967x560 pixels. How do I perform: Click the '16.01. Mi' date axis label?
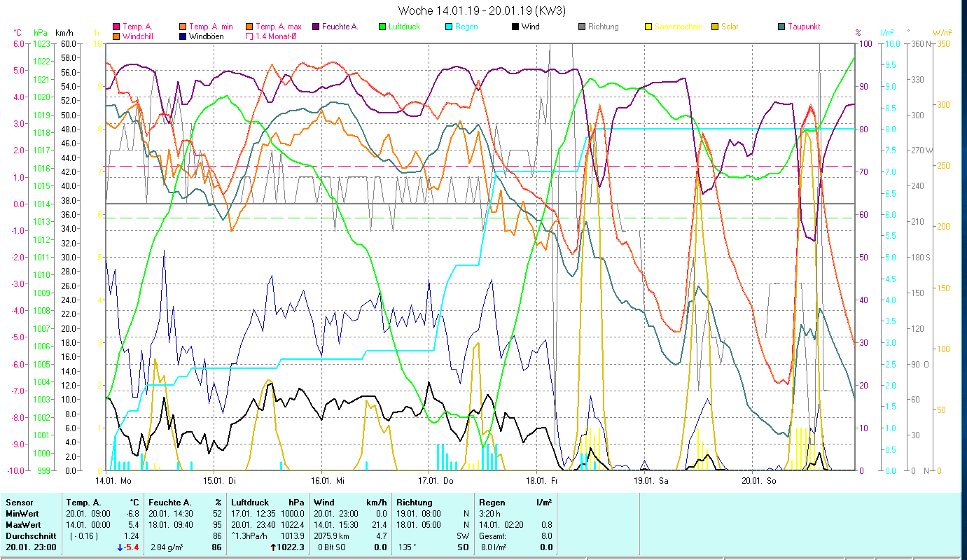coord(328,481)
